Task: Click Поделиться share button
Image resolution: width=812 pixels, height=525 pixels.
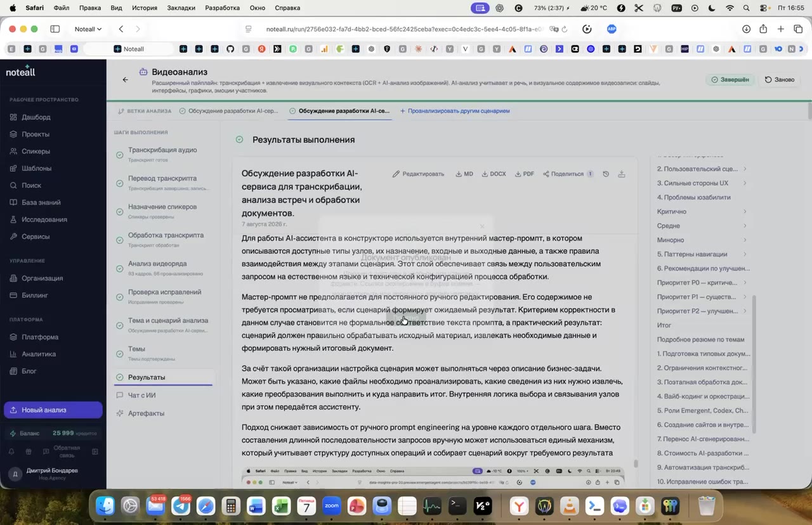Action: [x=567, y=174]
